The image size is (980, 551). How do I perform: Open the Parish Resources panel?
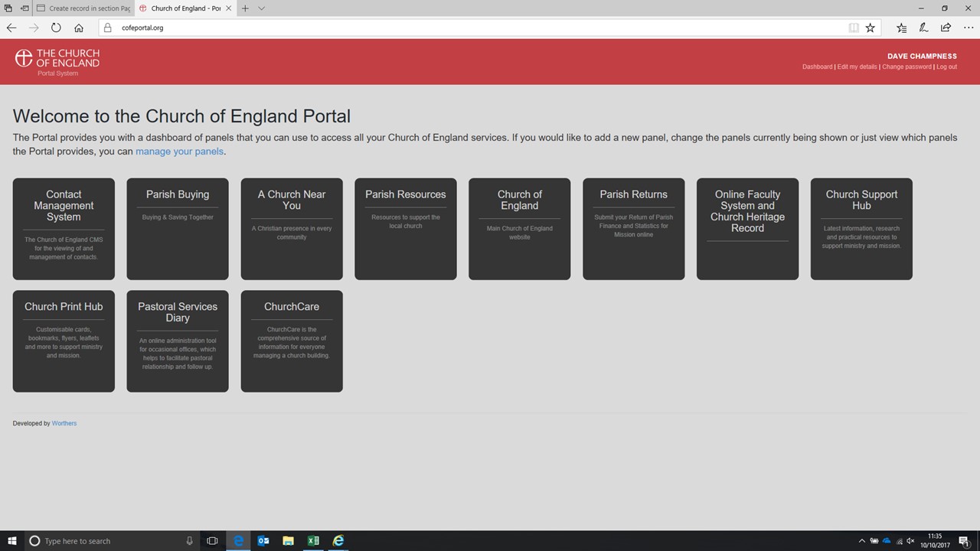point(406,229)
